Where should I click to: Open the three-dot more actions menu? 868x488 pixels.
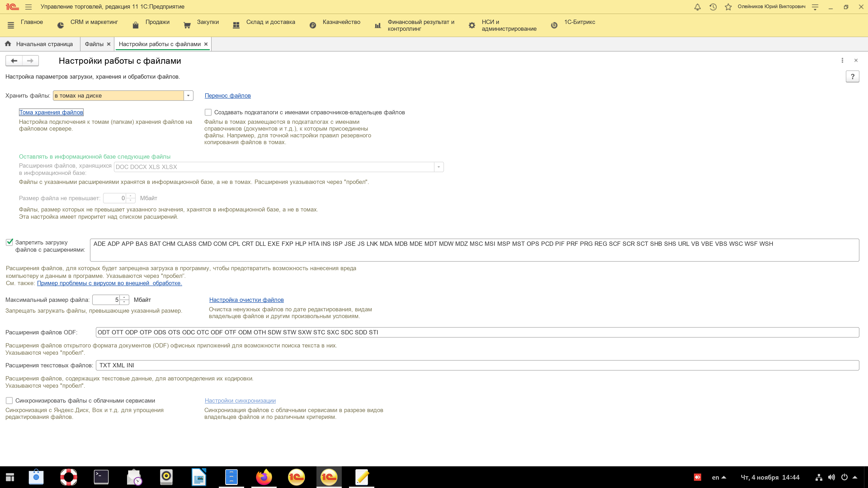tap(842, 60)
